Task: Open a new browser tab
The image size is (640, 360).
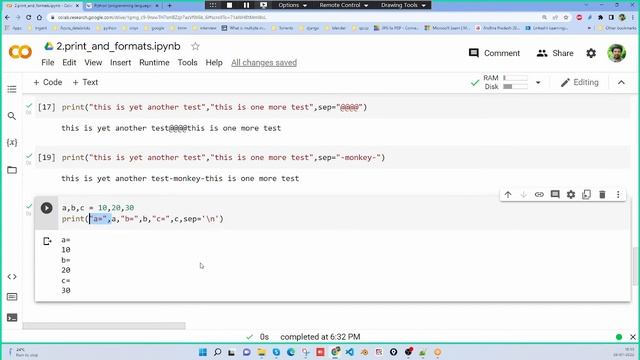Action: (170, 6)
